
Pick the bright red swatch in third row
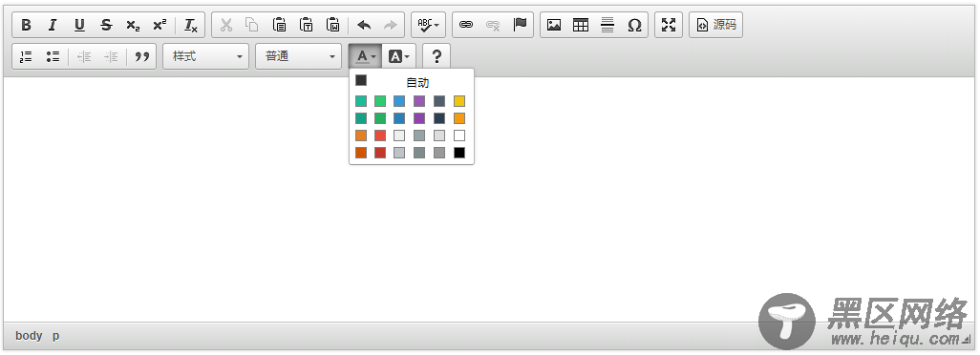point(380,136)
